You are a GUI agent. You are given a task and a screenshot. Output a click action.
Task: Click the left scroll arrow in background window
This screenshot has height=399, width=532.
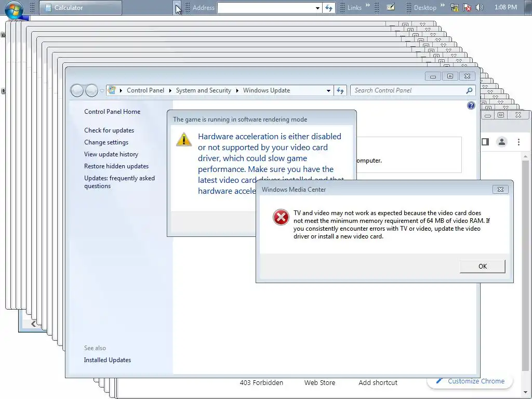click(x=33, y=324)
